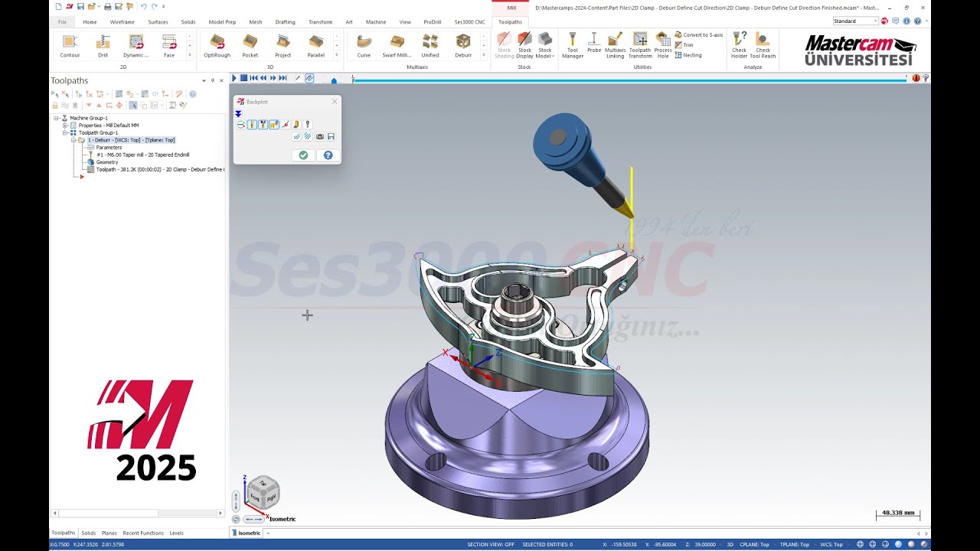Expand the Multiaxis toolpath gallery
980x551 pixels.
483,56
